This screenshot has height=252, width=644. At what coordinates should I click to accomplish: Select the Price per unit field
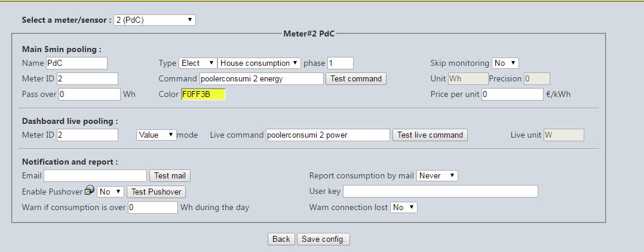(x=513, y=95)
